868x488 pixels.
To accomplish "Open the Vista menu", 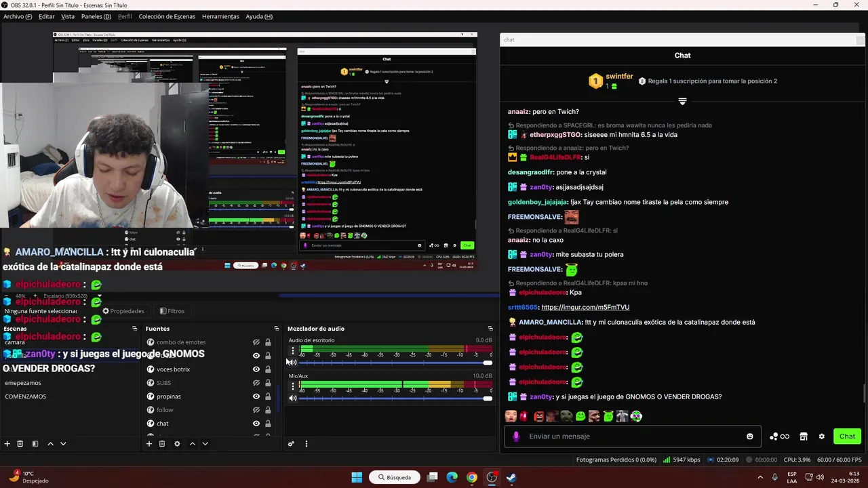I will 68,16.
